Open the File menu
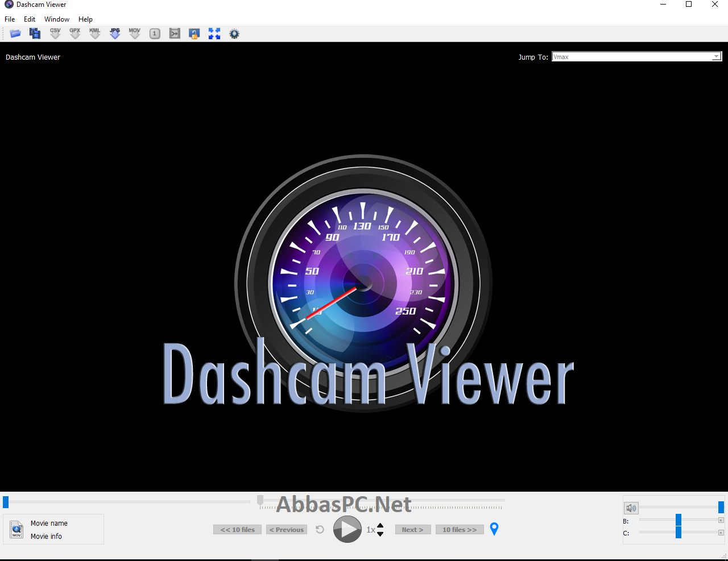Image resolution: width=728 pixels, height=561 pixels. tap(10, 19)
